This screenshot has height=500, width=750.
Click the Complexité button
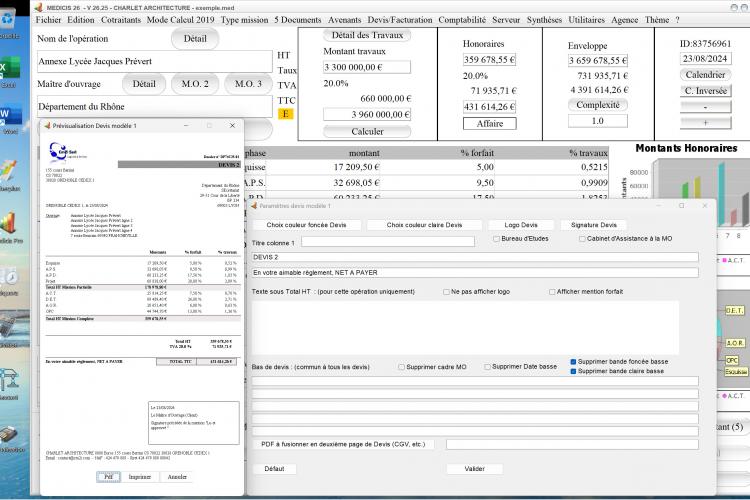pos(598,105)
